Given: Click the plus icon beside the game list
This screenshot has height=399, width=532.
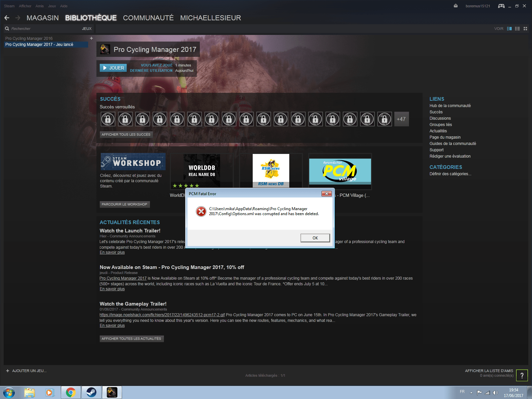Looking at the screenshot, I should 91,38.
